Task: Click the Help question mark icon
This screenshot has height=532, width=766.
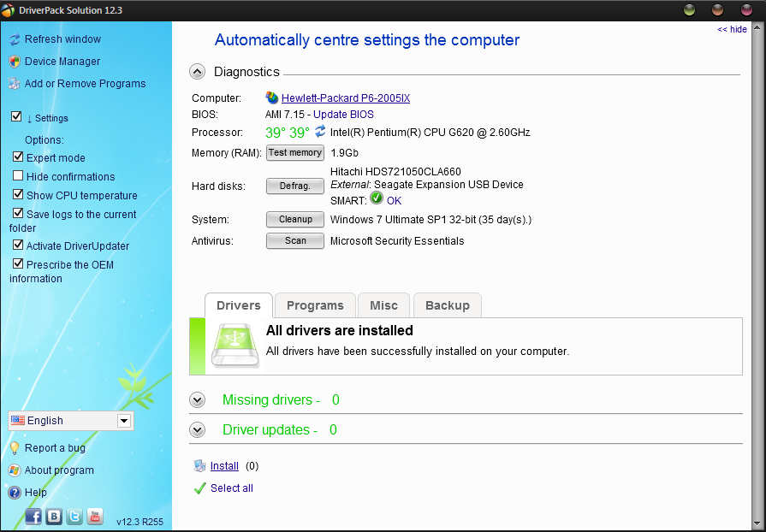Action: point(15,493)
